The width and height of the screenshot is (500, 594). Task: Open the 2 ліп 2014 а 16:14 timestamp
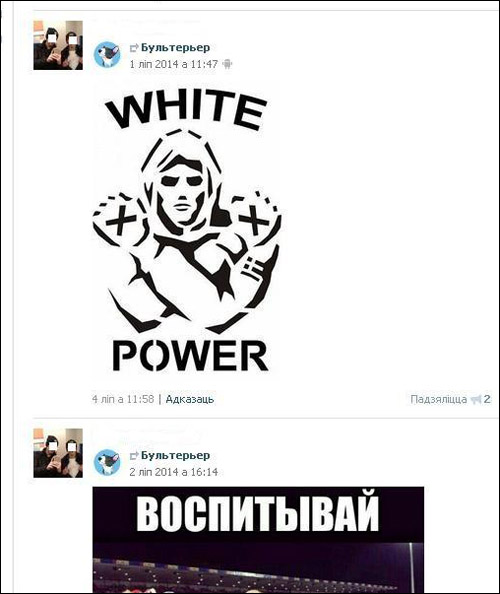[x=173, y=472]
